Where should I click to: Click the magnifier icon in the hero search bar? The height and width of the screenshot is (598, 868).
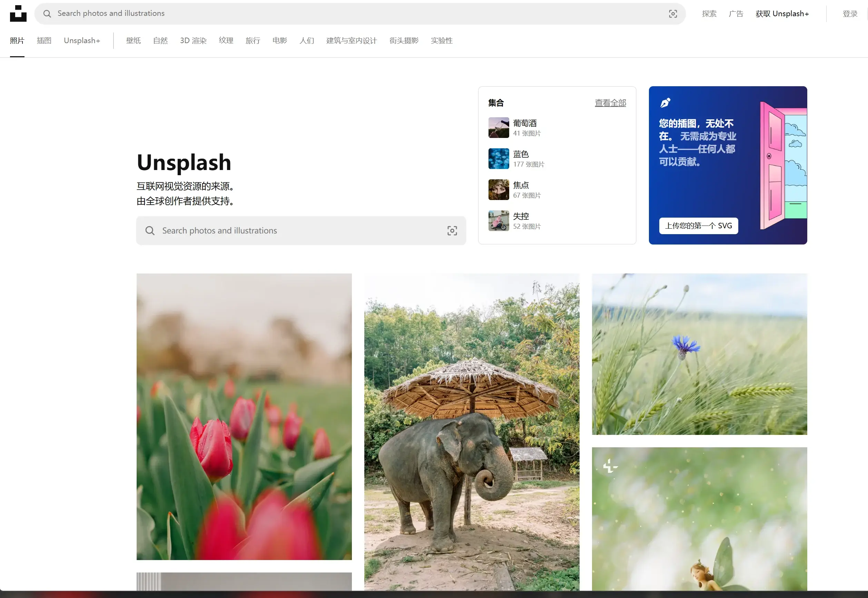[149, 231]
